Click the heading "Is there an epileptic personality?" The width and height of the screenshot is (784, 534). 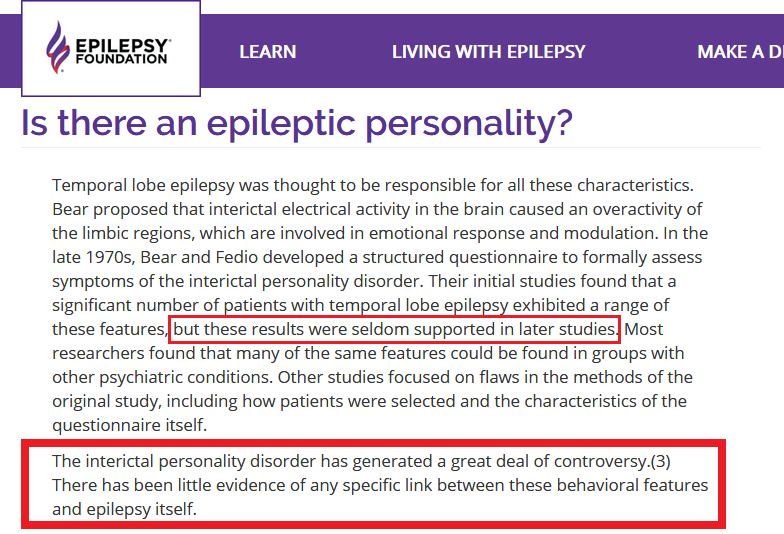point(297,122)
